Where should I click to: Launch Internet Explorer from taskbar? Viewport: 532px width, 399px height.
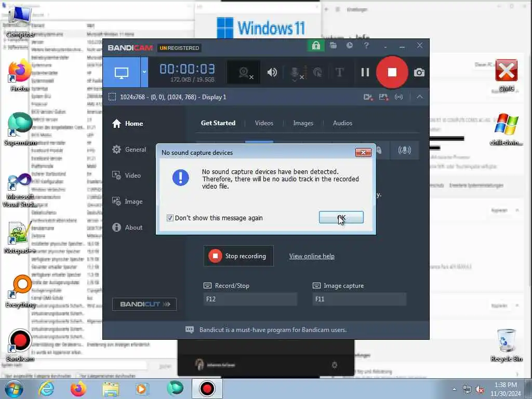46,389
